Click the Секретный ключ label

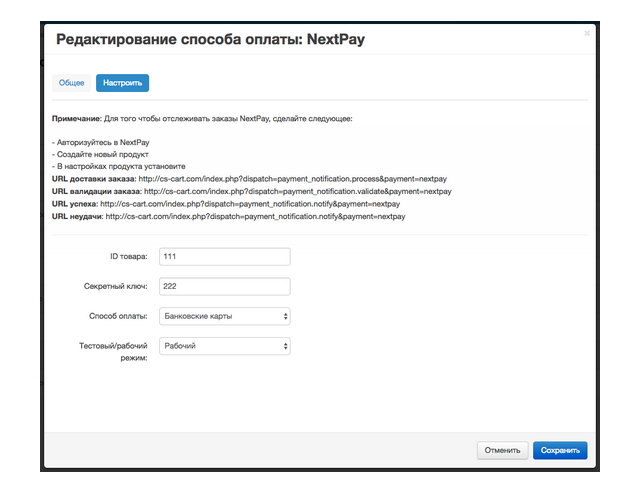pos(116,287)
